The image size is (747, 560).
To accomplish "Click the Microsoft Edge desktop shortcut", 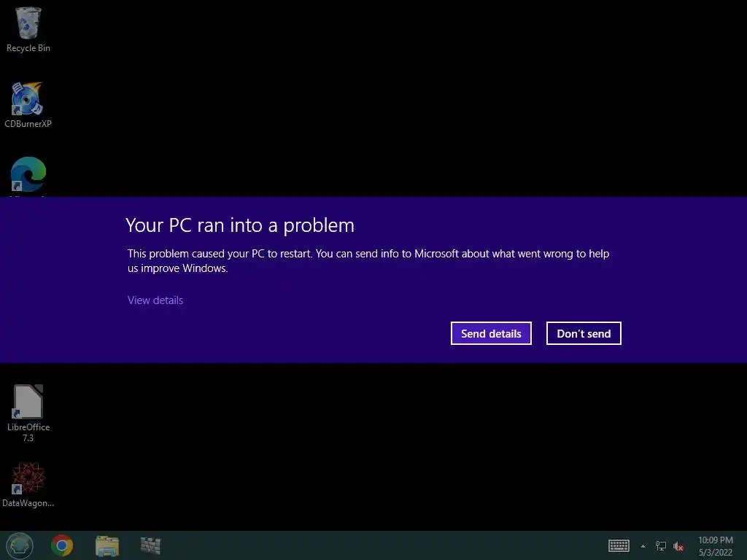I will 28,175.
